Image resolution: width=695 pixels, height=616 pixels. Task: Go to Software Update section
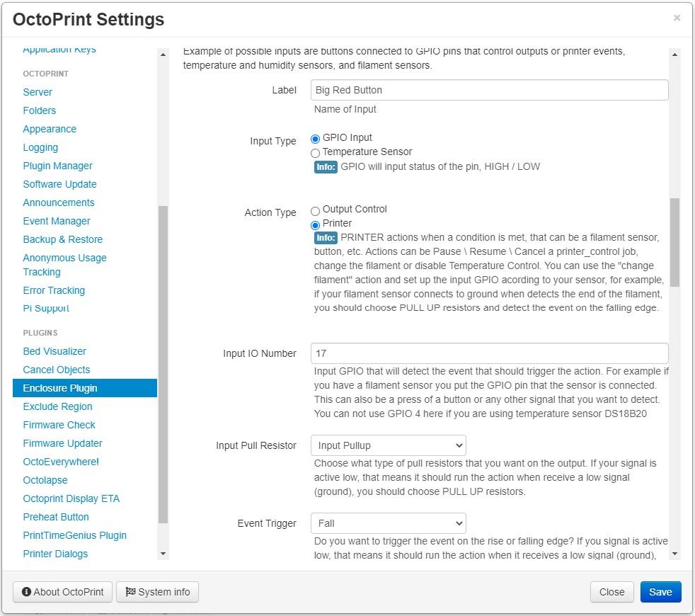coord(60,184)
